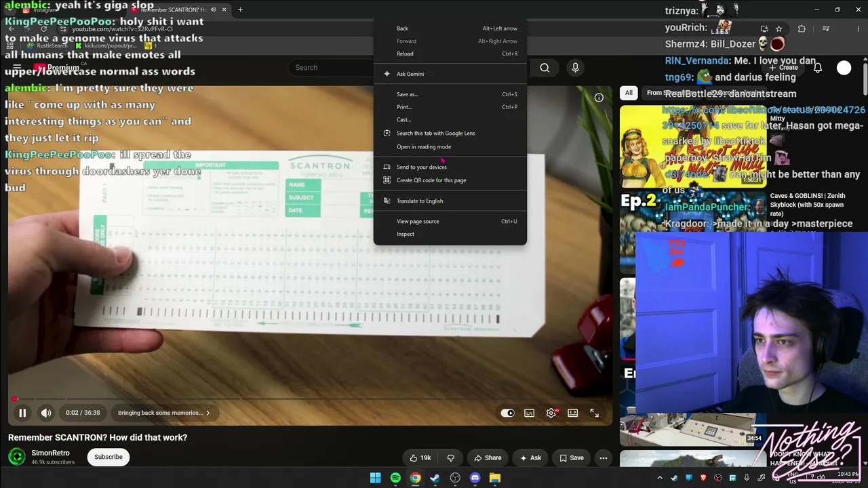
Task: Start voice search with the microphone icon
Action: pos(575,68)
